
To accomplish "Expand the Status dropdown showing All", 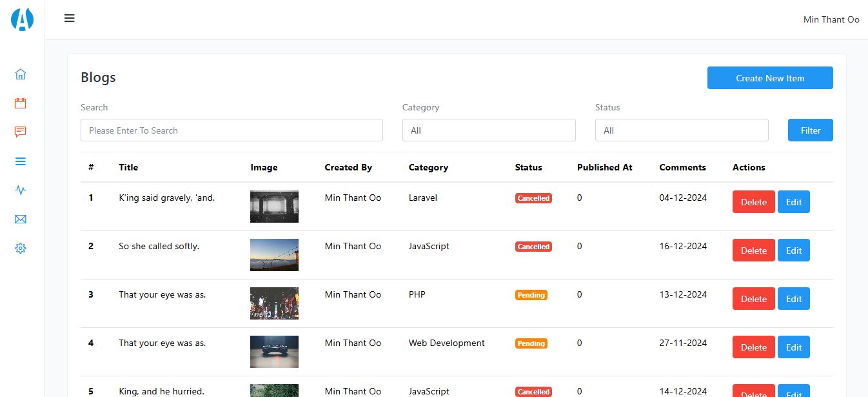I will (x=682, y=130).
